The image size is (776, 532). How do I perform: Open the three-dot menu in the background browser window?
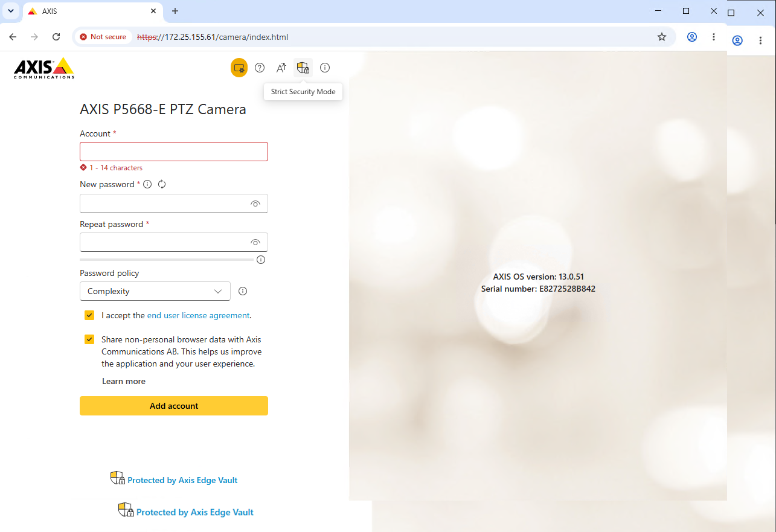(x=760, y=40)
